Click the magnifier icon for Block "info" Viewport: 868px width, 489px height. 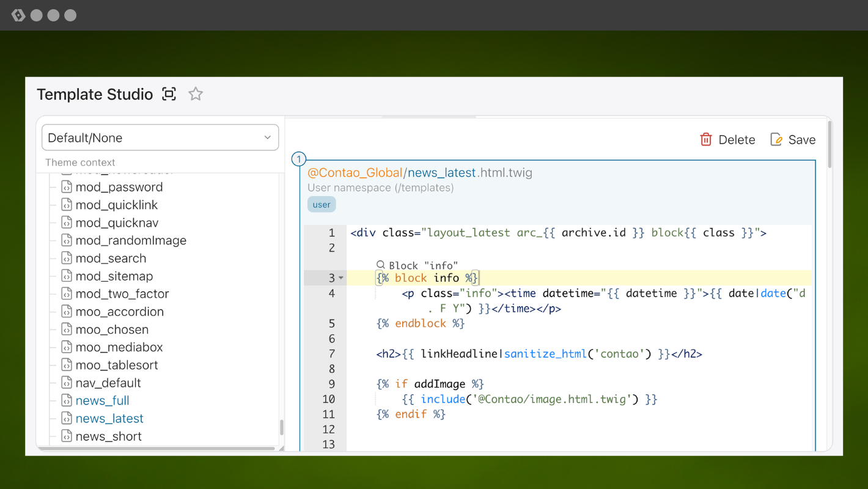381,265
